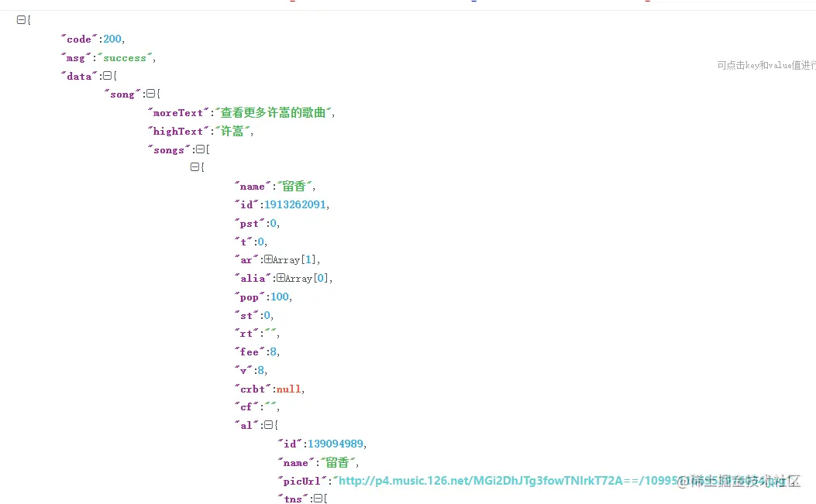This screenshot has height=504, width=816.
Task: Click the "songs" key
Action: point(169,149)
